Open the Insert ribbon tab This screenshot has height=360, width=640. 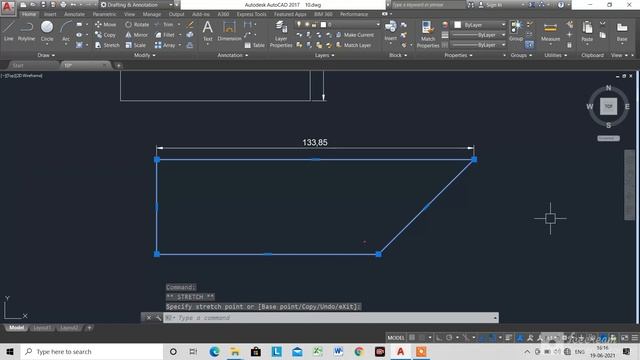point(50,14)
